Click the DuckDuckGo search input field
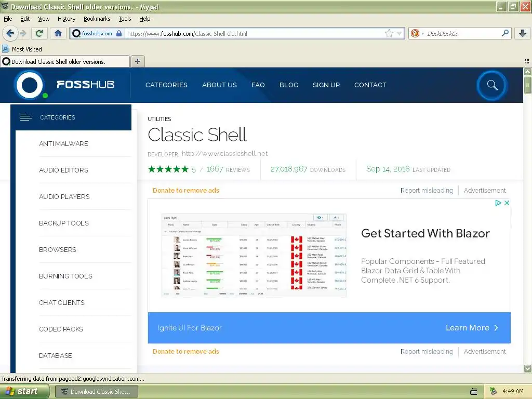Screen dimensions: 532x399 (463, 34)
